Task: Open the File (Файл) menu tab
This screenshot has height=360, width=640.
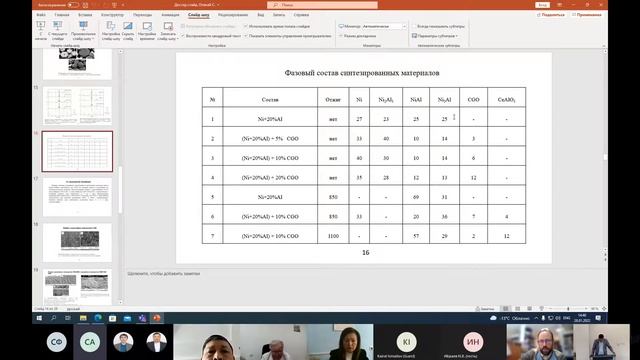Action: 41,15
